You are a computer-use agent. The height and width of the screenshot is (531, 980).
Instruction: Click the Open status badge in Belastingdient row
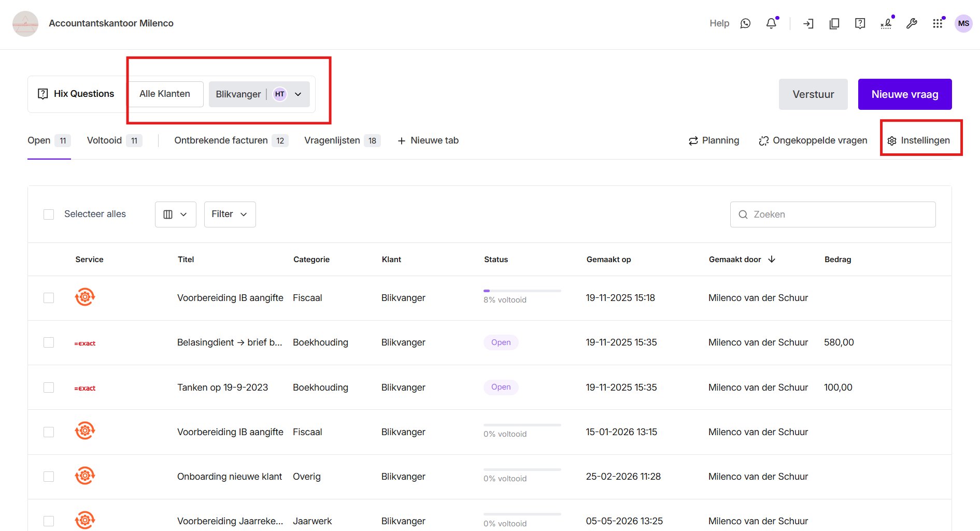point(501,342)
